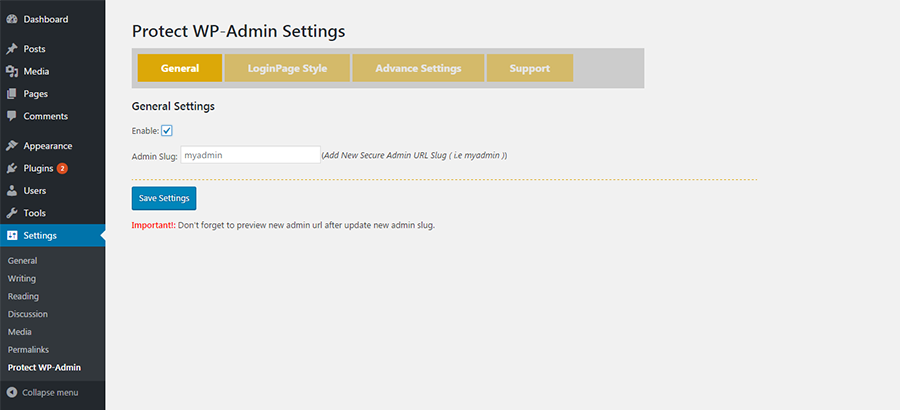The width and height of the screenshot is (900, 410).
Task: Click the Comments speech bubble icon
Action: pyautogui.click(x=11, y=116)
